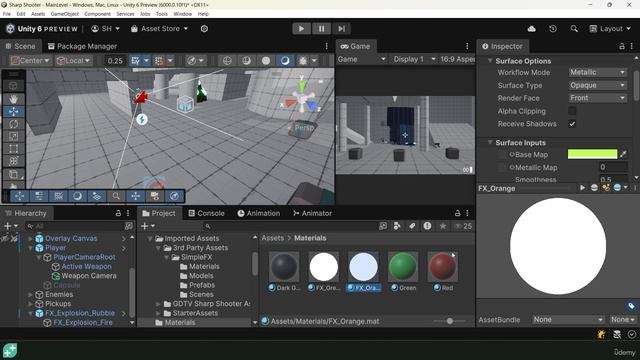Toggle Receive Shadows checkbox
The image size is (640, 360).
click(572, 124)
